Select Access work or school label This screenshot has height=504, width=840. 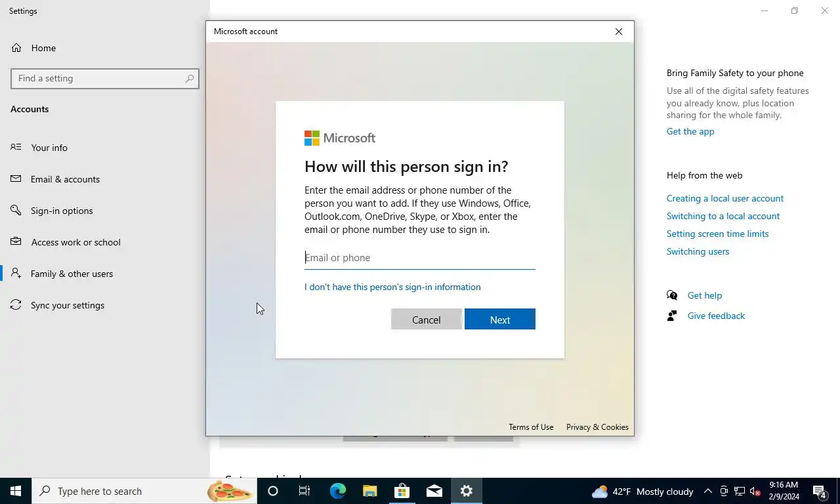point(75,242)
